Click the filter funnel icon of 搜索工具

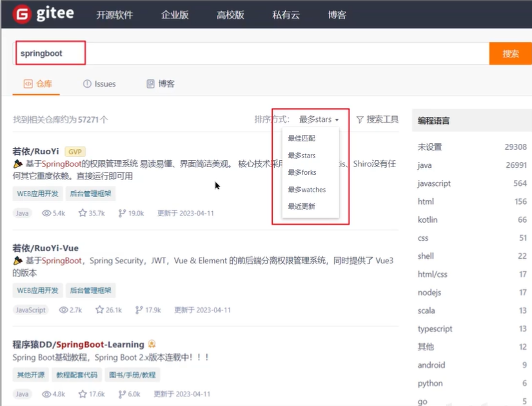tap(360, 119)
